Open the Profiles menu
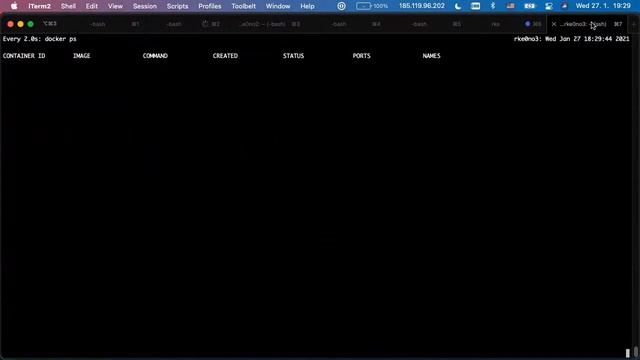640x360 pixels. click(209, 6)
